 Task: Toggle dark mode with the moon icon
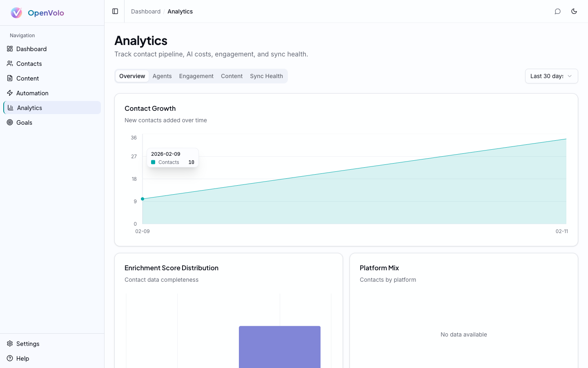pyautogui.click(x=574, y=11)
